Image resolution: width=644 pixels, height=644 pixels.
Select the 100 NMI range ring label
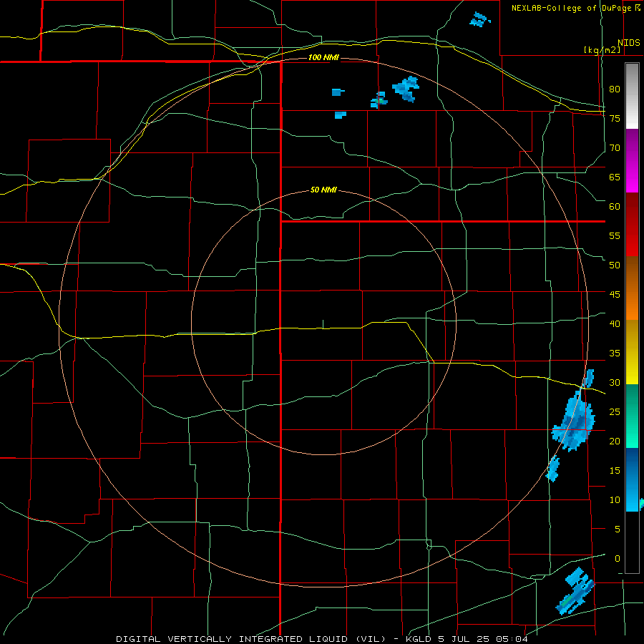click(x=323, y=57)
